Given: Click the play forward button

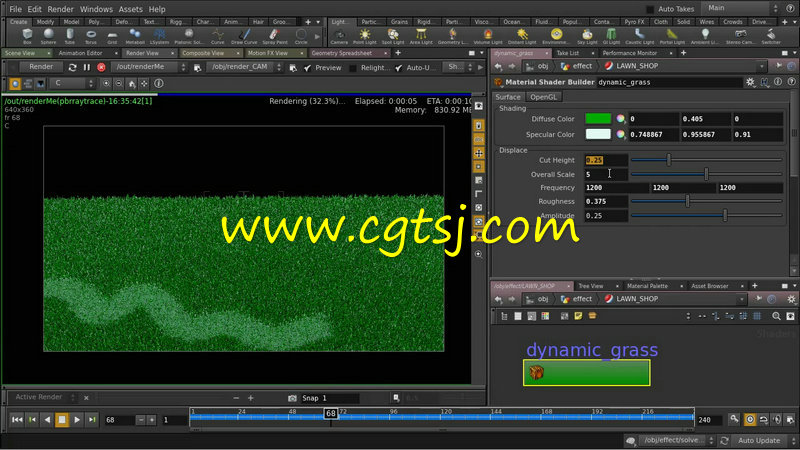Looking at the screenshot, I should 77,419.
